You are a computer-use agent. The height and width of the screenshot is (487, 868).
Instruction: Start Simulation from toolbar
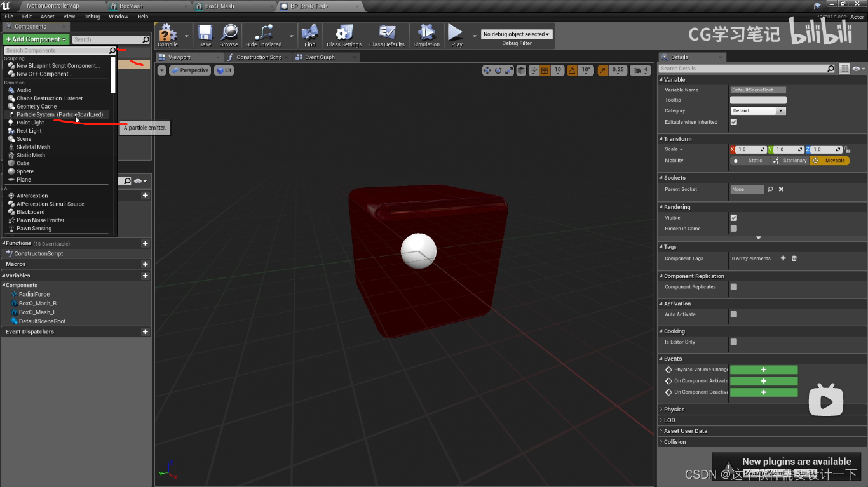tap(426, 36)
